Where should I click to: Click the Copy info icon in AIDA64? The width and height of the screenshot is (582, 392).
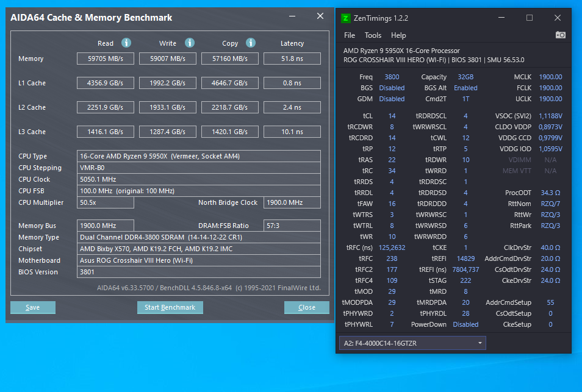coord(251,43)
